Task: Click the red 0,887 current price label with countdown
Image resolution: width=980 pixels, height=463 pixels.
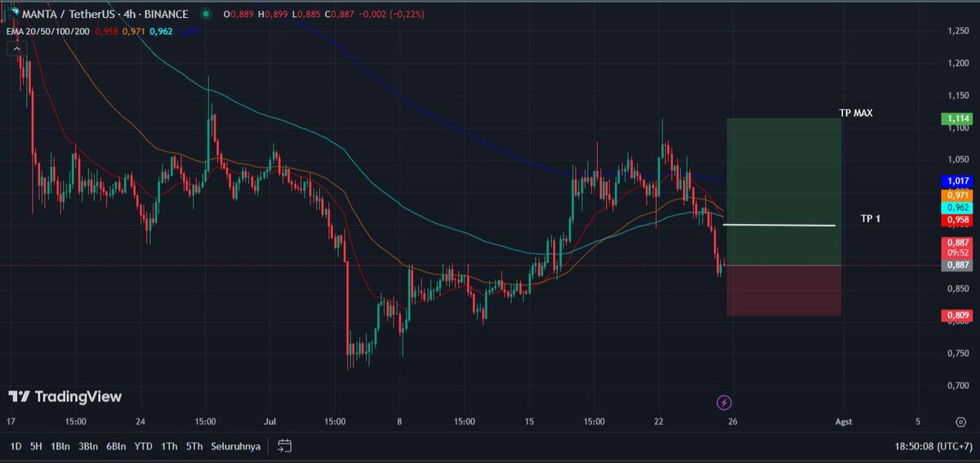Action: [x=957, y=247]
